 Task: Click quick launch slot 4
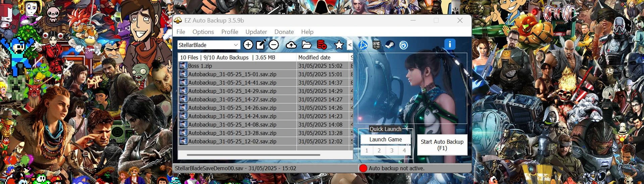pos(405,150)
